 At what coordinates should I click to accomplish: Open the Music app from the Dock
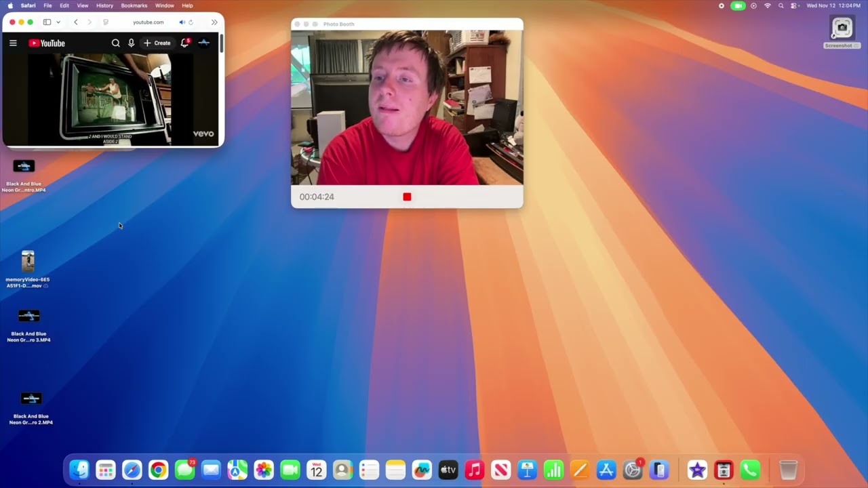point(475,470)
